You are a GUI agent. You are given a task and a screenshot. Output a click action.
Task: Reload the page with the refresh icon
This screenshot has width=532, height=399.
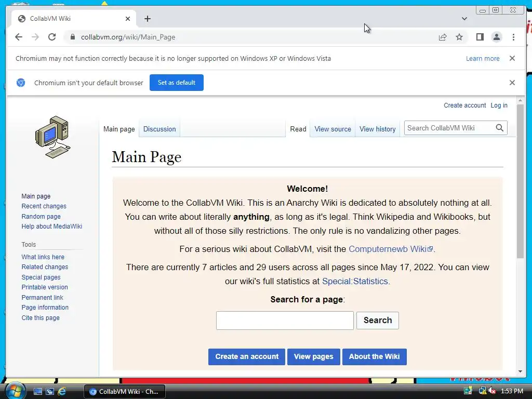(x=52, y=37)
